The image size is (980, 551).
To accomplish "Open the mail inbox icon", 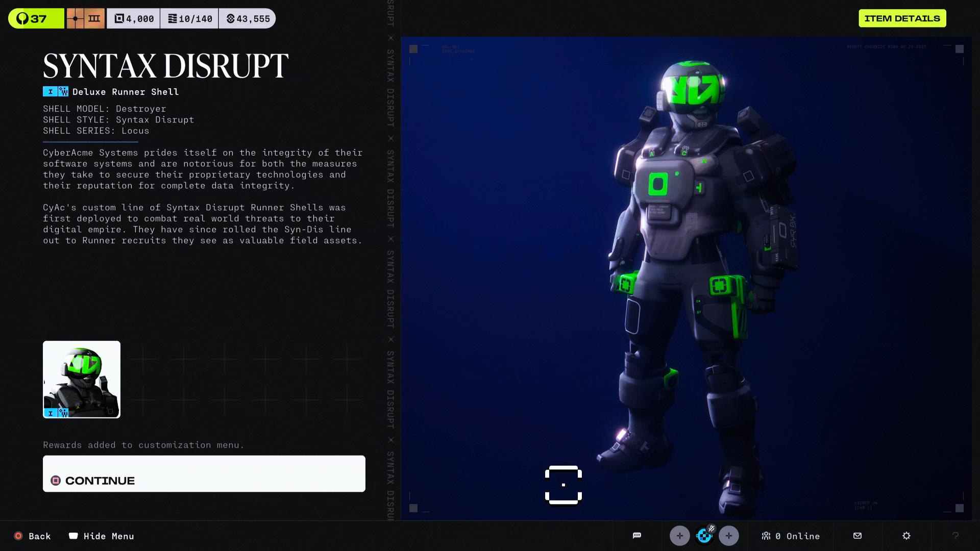I will [857, 536].
